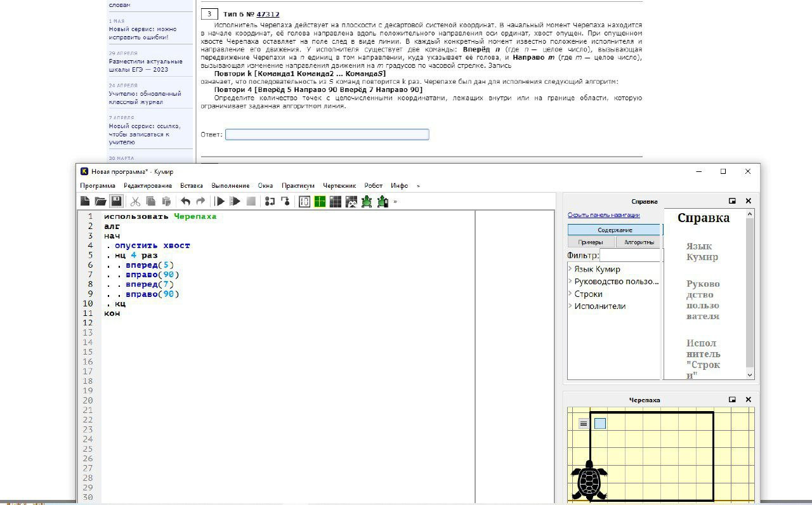812x505 pixels.
Task: Undock the Черепаха panel
Action: pos(732,400)
